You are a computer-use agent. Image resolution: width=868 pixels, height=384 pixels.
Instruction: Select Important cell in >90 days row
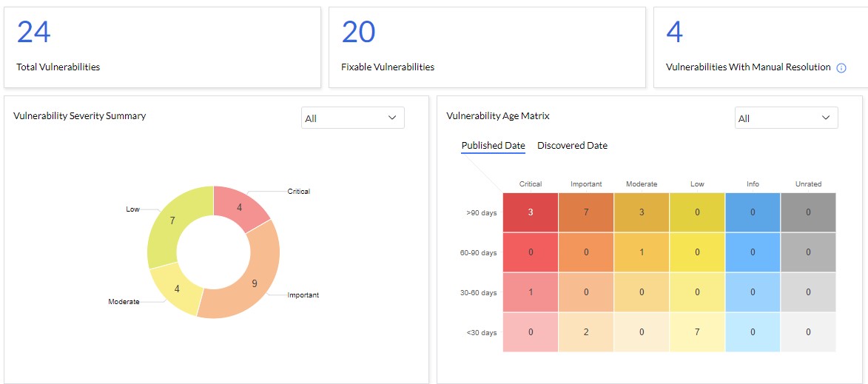(586, 213)
